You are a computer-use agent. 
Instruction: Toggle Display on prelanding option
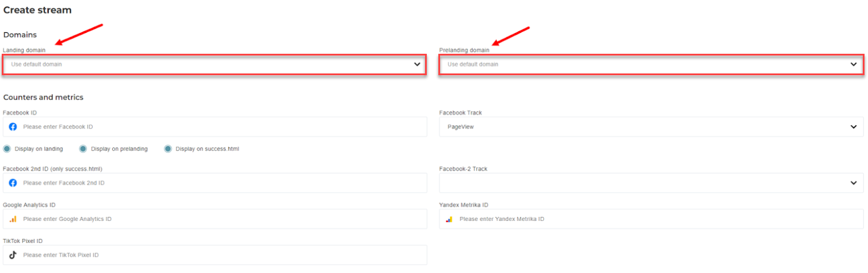[83, 149]
